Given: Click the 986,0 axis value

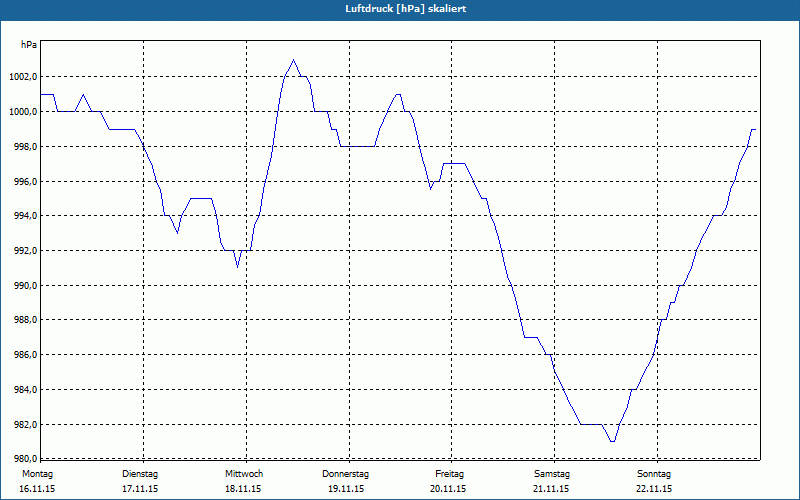Looking at the screenshot, I should 25,355.
